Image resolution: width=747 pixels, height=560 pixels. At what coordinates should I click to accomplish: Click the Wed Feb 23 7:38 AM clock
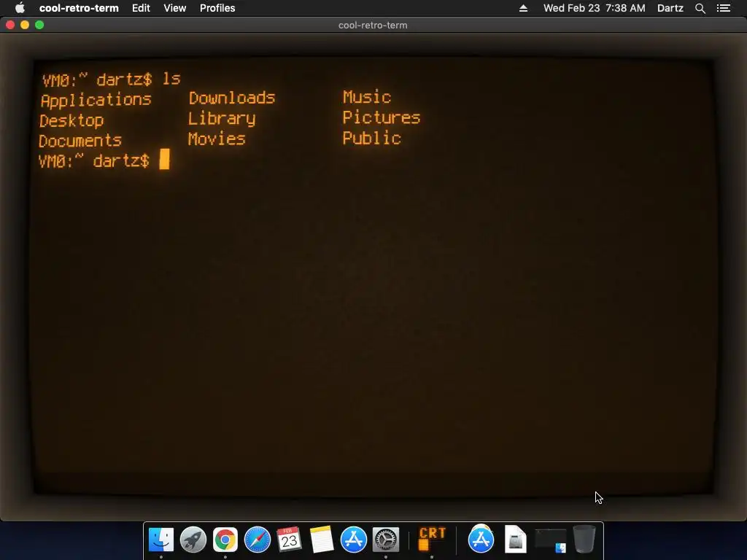[594, 8]
